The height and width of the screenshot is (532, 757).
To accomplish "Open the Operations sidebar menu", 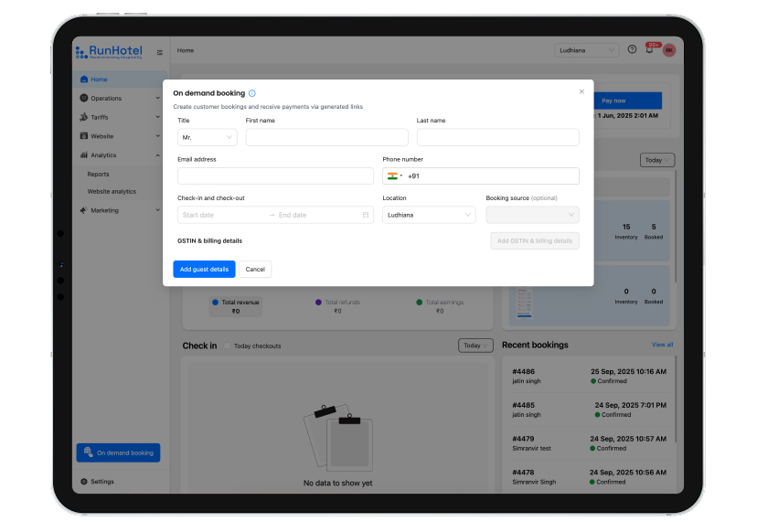I will pos(121,98).
